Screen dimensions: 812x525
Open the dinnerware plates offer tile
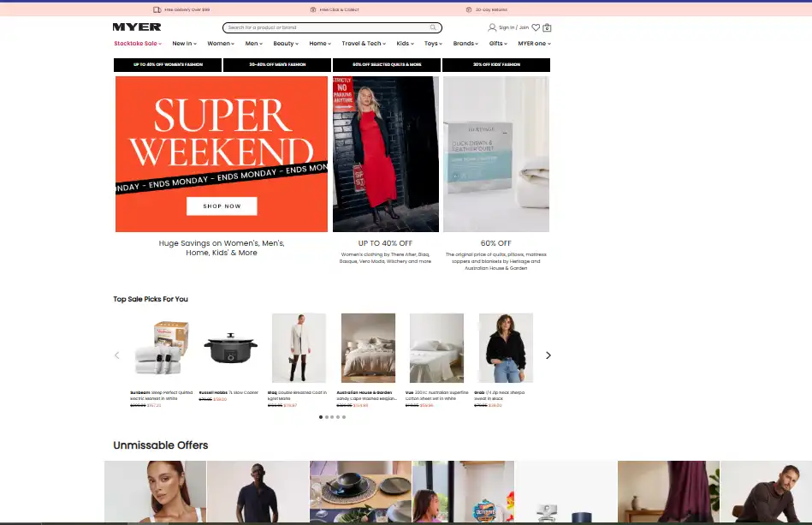coord(360,492)
